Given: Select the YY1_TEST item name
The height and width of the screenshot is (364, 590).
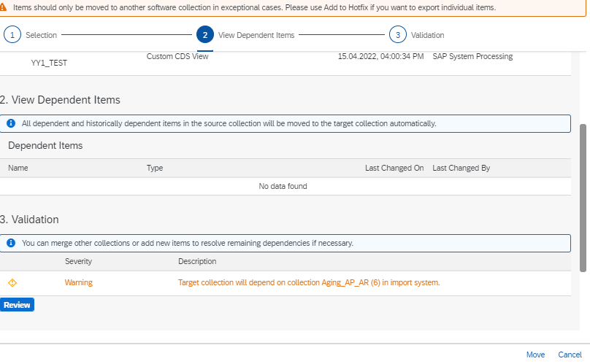Looking at the screenshot, I should (49, 63).
